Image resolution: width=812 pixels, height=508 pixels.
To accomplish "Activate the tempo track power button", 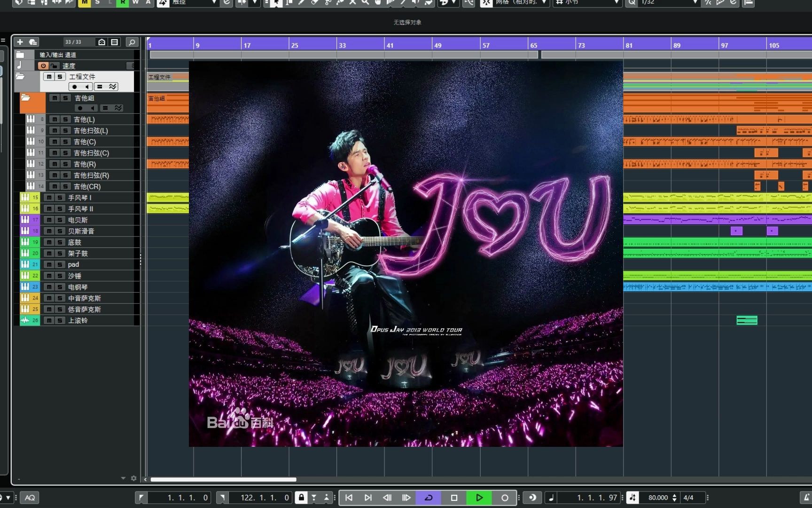I will [43, 66].
